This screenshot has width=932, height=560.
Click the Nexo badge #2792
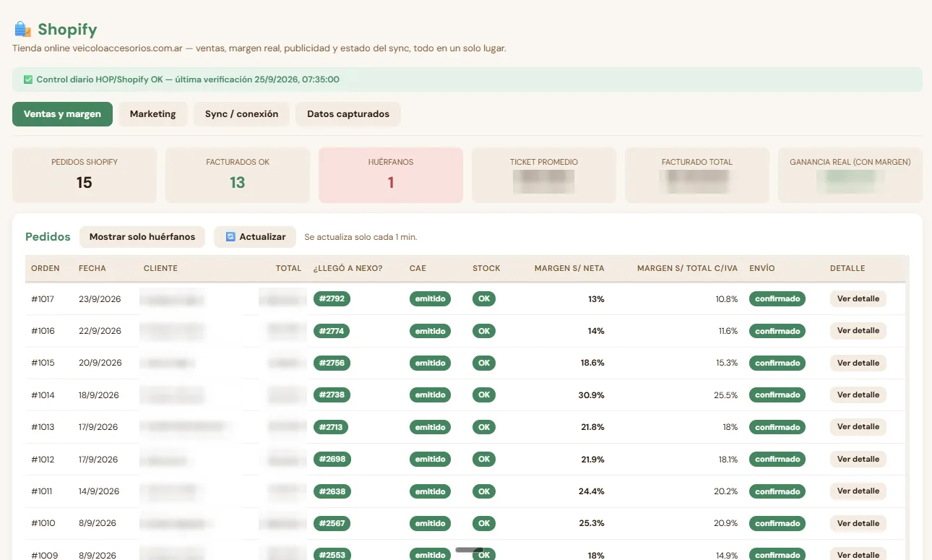coord(332,298)
